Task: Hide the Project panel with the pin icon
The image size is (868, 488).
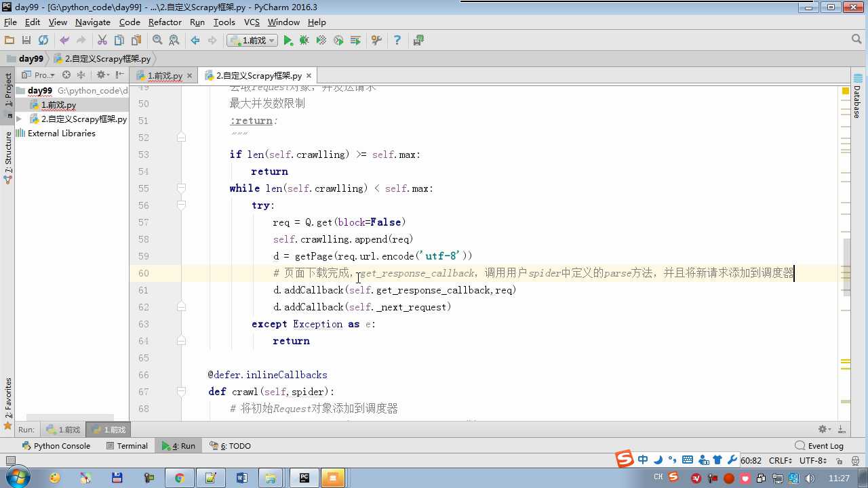Action: 120,75
